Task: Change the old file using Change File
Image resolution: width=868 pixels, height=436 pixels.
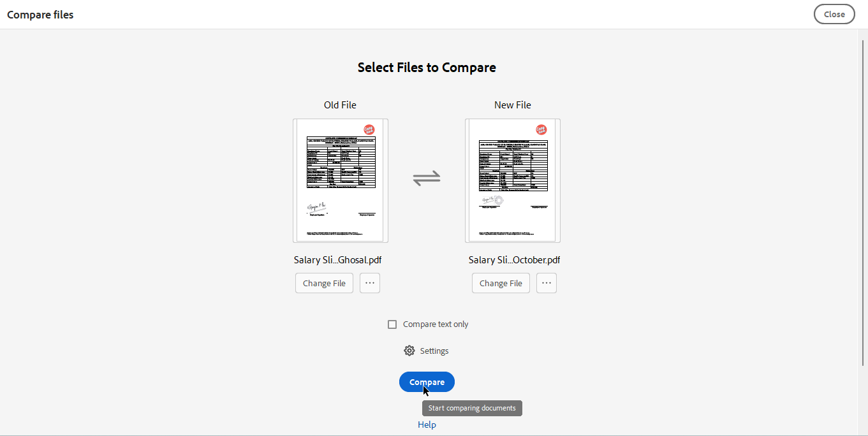Action: pos(323,282)
